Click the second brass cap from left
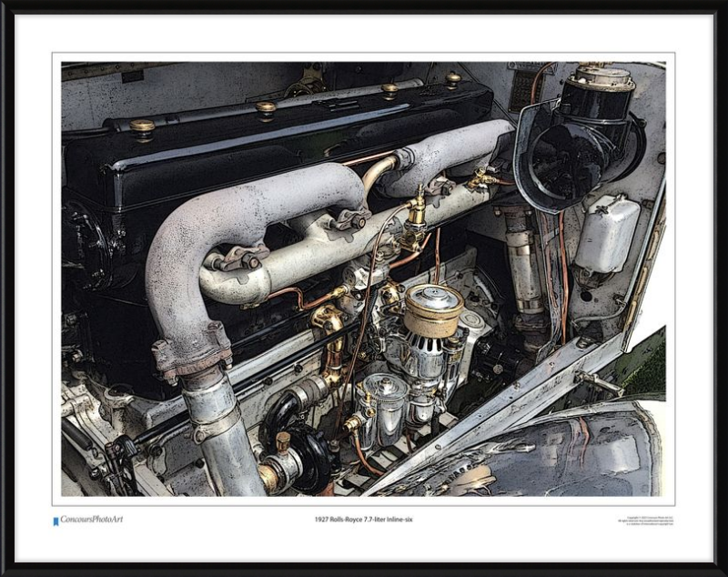The width and height of the screenshot is (728, 577). coord(266,108)
